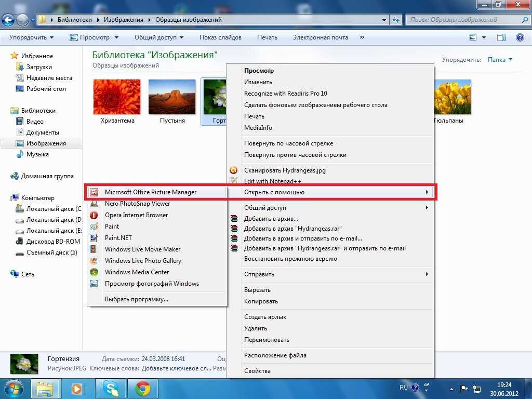Click the search field 'Поиск: Образцы изображений'
Image resolution: width=532 pixels, height=399 pixels.
pos(468,20)
